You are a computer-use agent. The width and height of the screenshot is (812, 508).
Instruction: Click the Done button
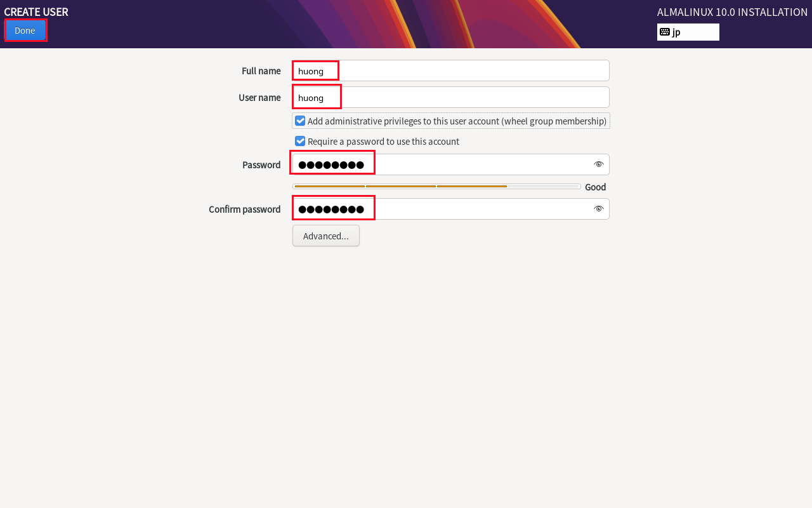pos(25,30)
